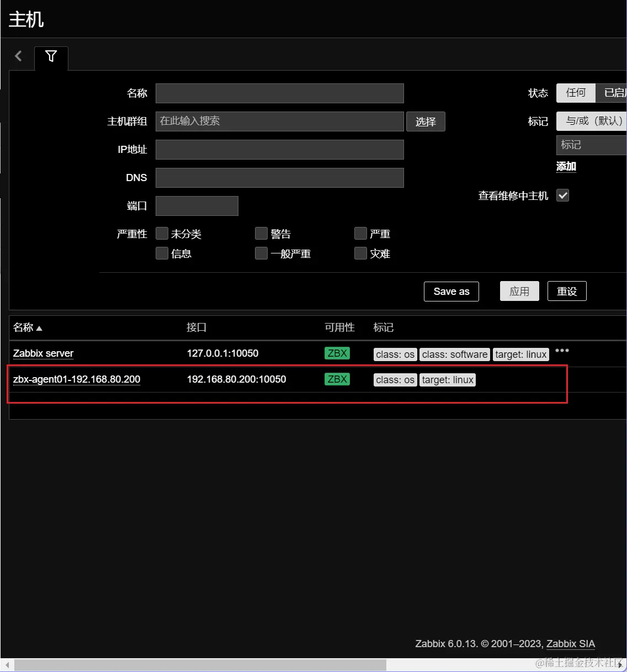Click the 应用 apply button
This screenshot has width=627, height=672.
pos(519,292)
